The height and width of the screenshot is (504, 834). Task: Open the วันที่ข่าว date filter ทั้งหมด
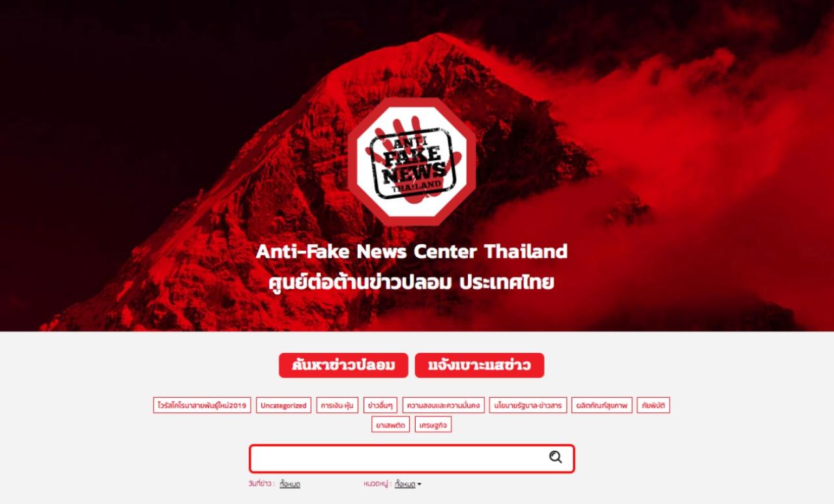tap(290, 484)
